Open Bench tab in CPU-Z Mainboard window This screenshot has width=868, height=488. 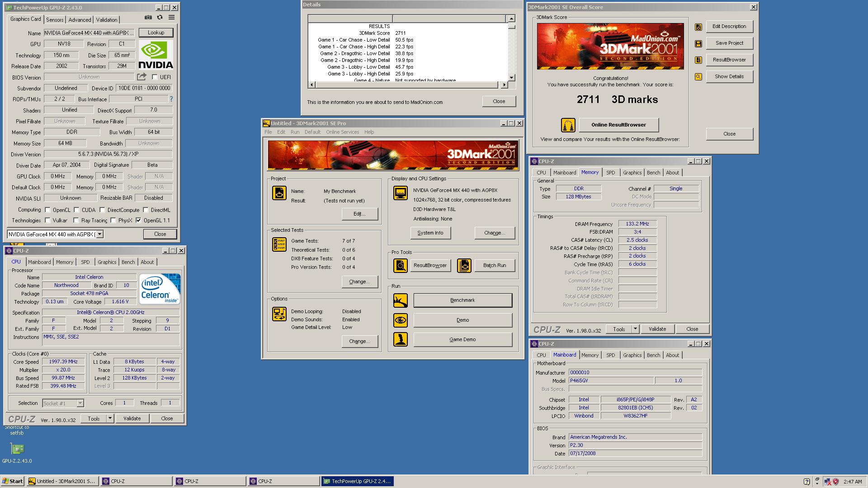(653, 355)
